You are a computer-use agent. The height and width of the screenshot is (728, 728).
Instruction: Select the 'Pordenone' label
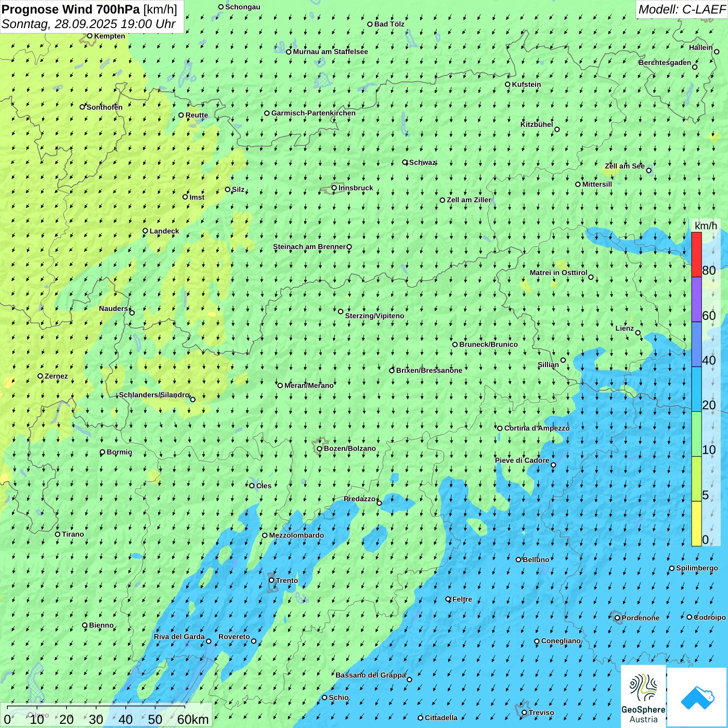(x=641, y=618)
